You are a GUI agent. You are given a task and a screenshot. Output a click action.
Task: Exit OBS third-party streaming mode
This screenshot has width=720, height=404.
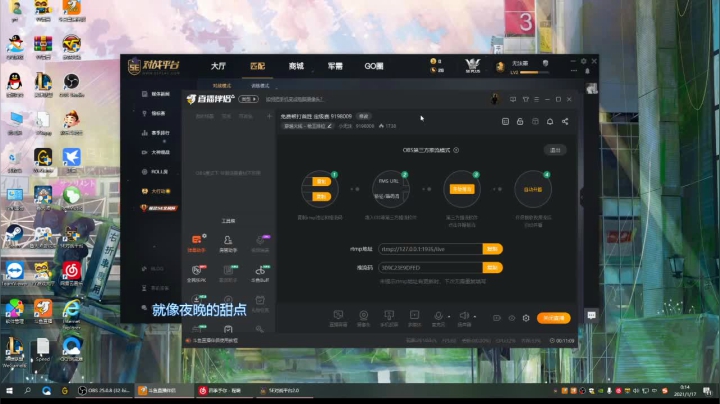pyautogui.click(x=555, y=150)
